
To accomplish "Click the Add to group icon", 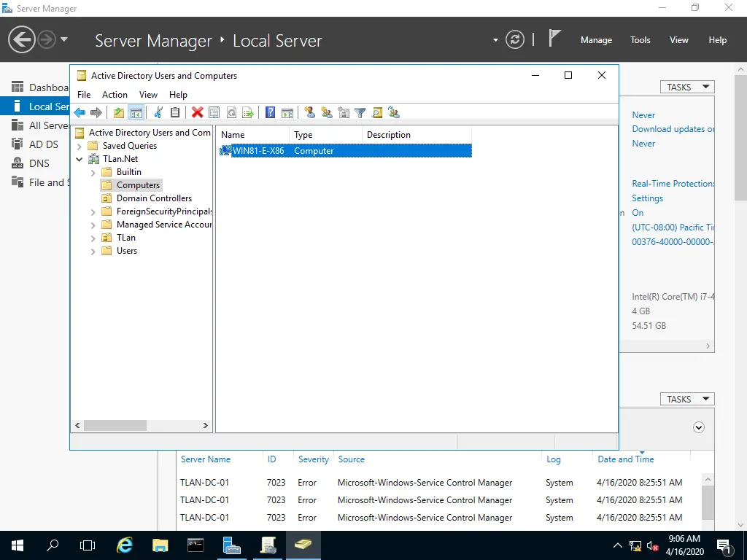I will (394, 113).
